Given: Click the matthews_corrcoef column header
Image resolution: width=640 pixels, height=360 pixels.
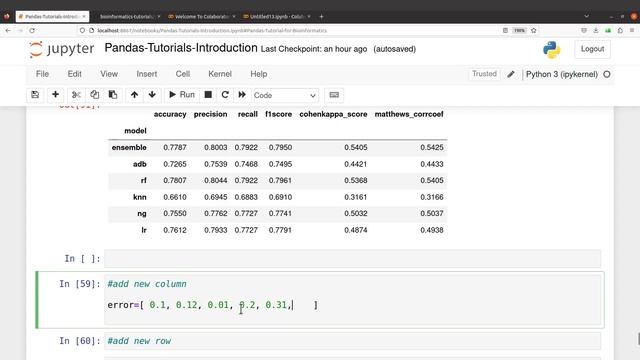Looking at the screenshot, I should pos(409,114).
